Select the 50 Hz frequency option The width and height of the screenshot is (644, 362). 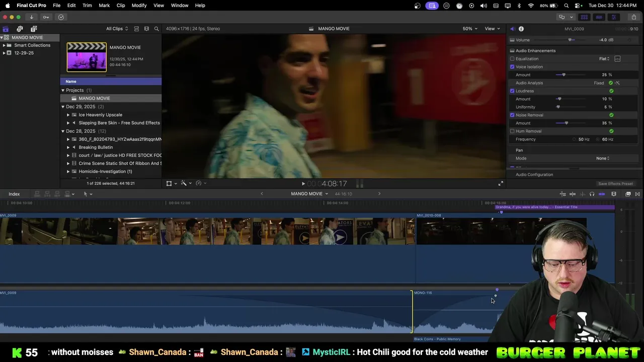click(x=575, y=139)
